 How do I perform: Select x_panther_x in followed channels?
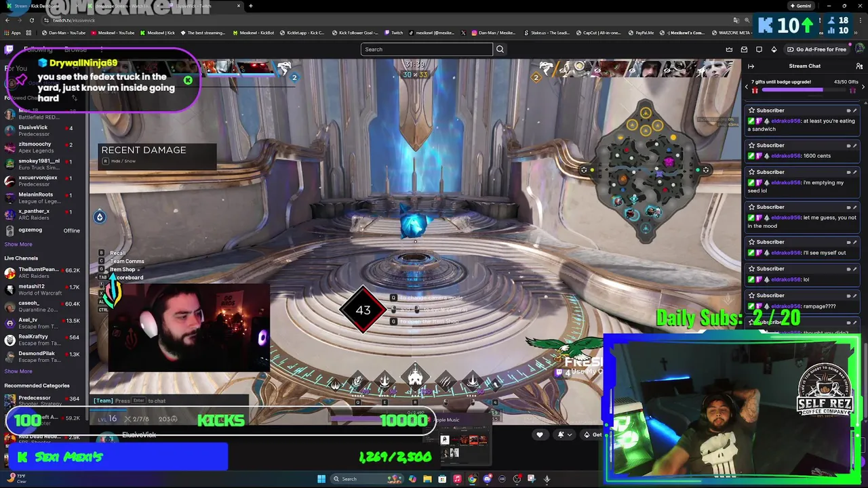42,214
